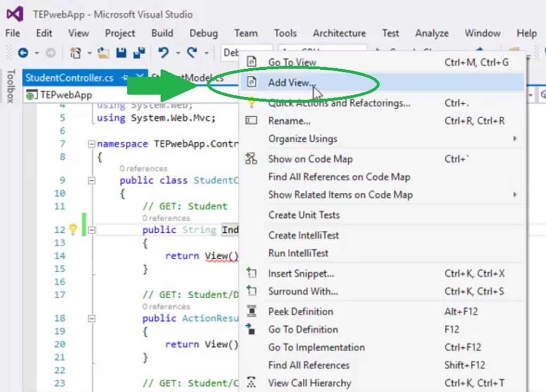Image resolution: width=546 pixels, height=392 pixels.
Task: Click the Undo toolbar icon
Action: tap(164, 53)
